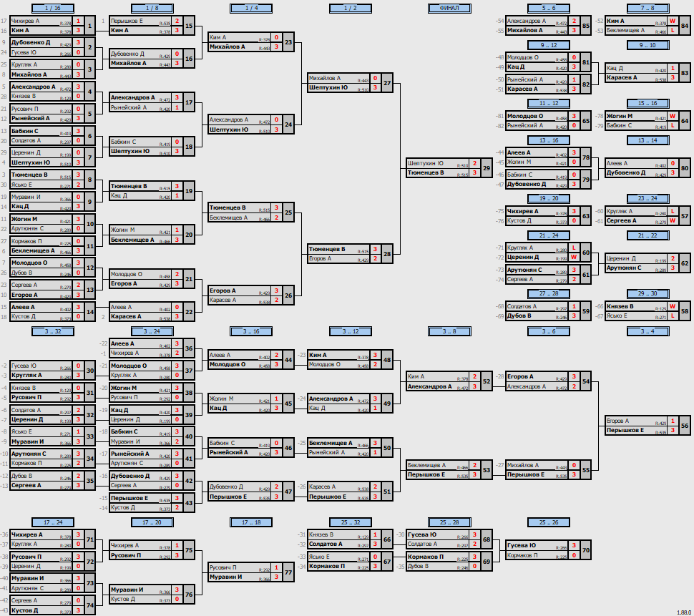Click the 25 .. 32 bracket header
This screenshot has height=616, width=694.
pos(350,522)
